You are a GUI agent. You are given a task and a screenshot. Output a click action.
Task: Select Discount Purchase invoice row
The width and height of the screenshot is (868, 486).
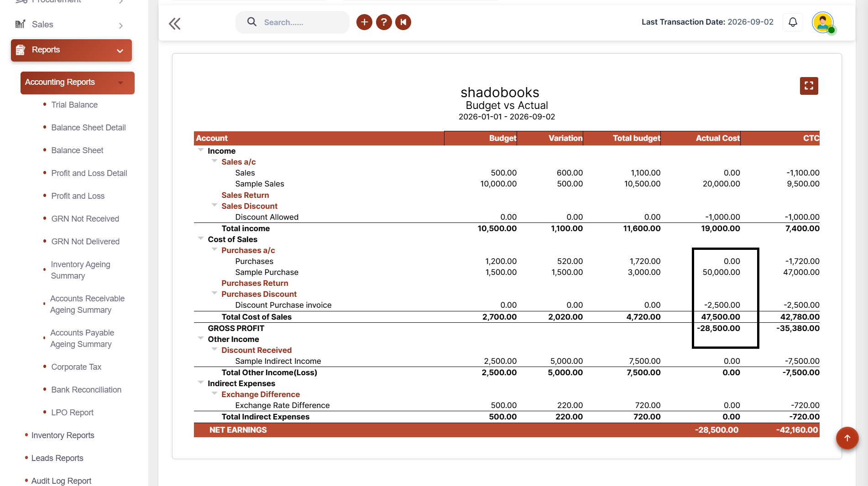507,305
